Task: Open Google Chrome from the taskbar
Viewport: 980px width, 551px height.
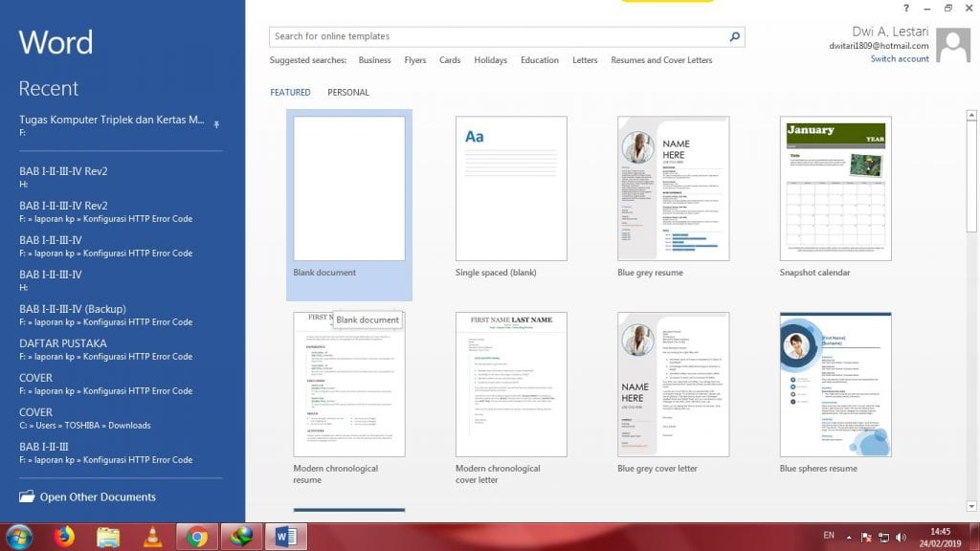Action: pyautogui.click(x=198, y=537)
